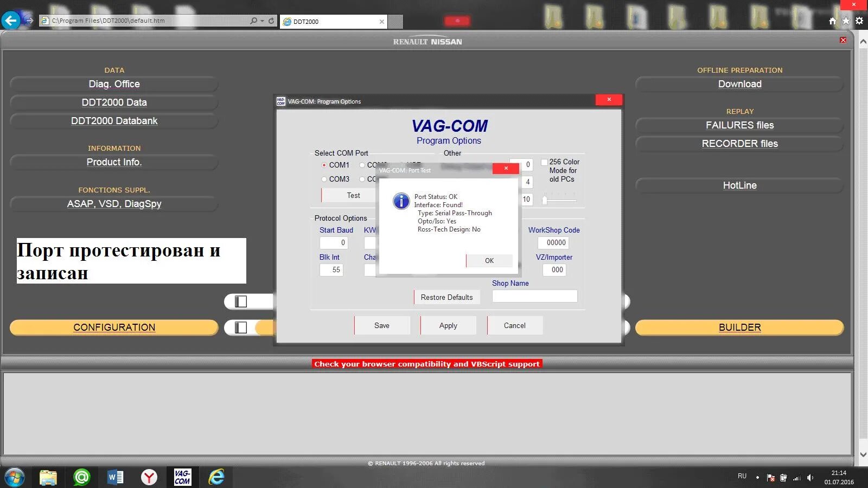This screenshot has width=868, height=488.
Task: Click the Blk Int input field
Action: pos(331,269)
